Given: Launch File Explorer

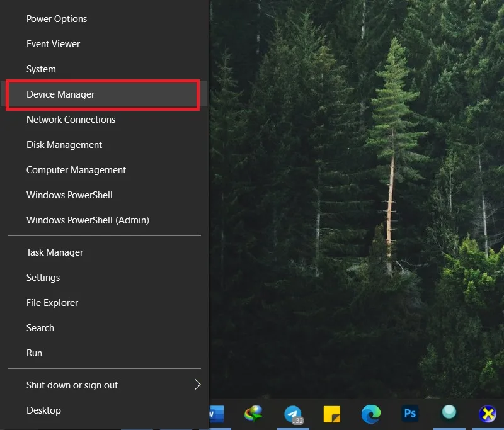Looking at the screenshot, I should click(x=105, y=303).
